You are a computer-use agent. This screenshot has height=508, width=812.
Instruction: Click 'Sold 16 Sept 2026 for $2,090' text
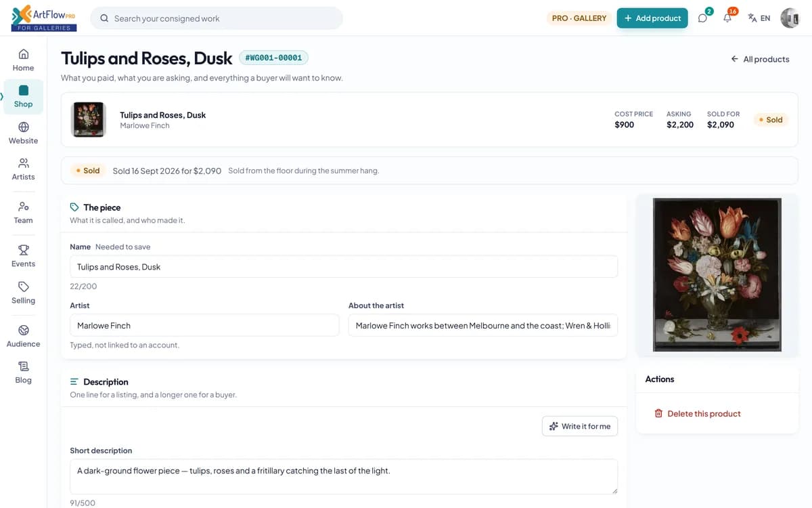[x=167, y=171]
